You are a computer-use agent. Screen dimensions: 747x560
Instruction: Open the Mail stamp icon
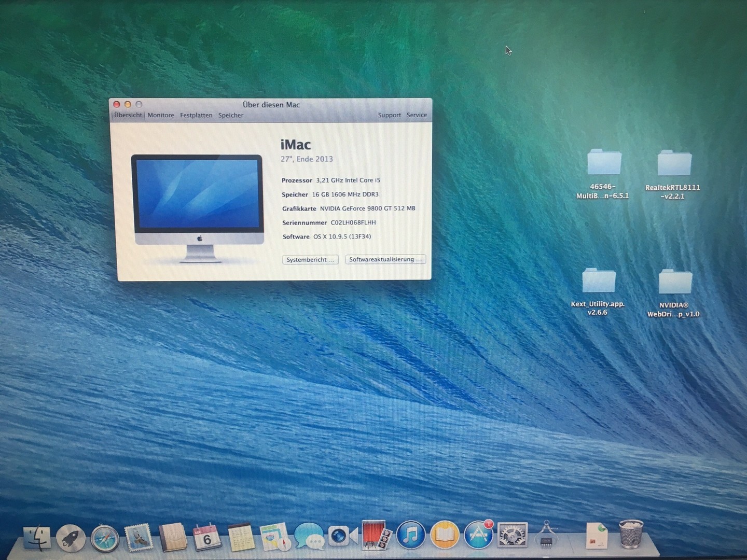tap(139, 537)
